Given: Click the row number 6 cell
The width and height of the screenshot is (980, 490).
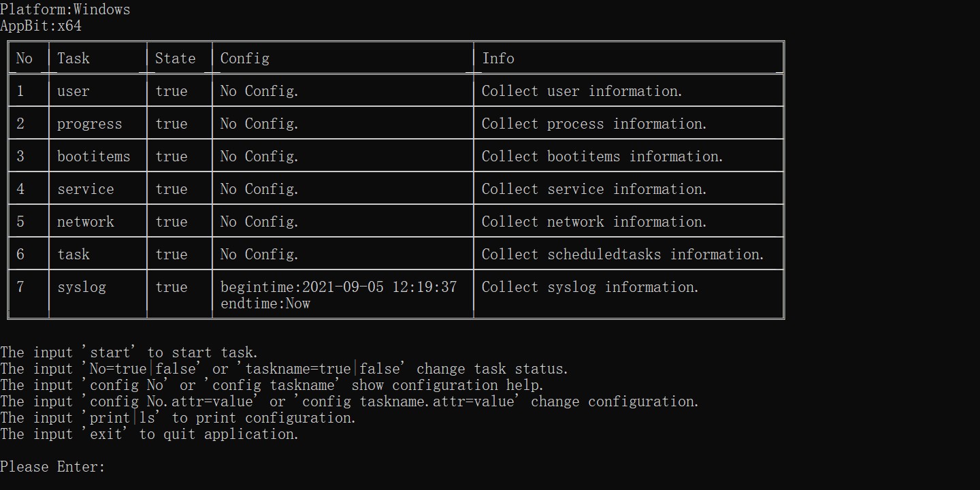Looking at the screenshot, I should pyautogui.click(x=20, y=255).
